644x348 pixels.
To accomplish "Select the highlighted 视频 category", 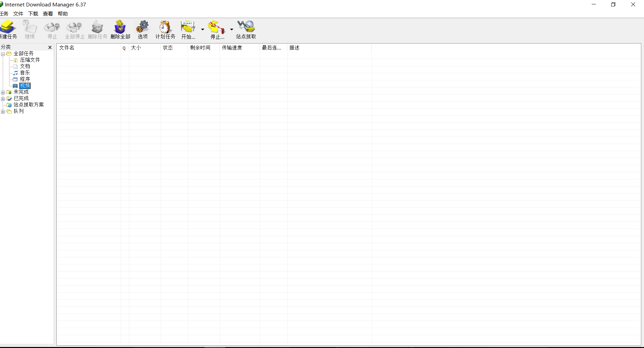I will tap(25, 86).
